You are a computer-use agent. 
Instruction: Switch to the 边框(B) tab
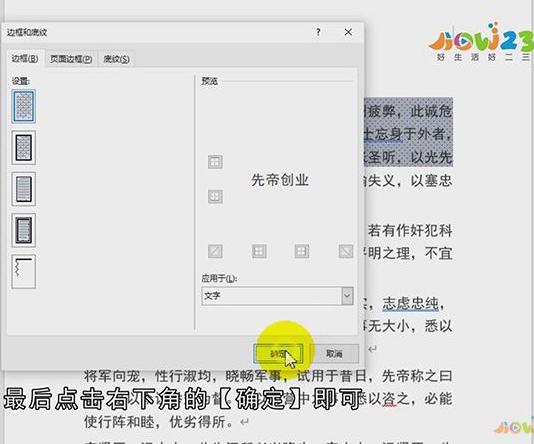tap(25, 59)
